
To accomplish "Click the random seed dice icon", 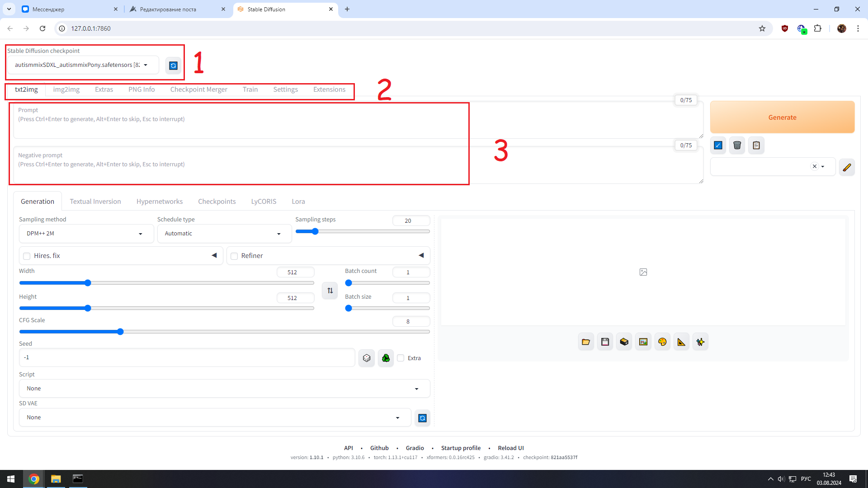I will point(366,358).
